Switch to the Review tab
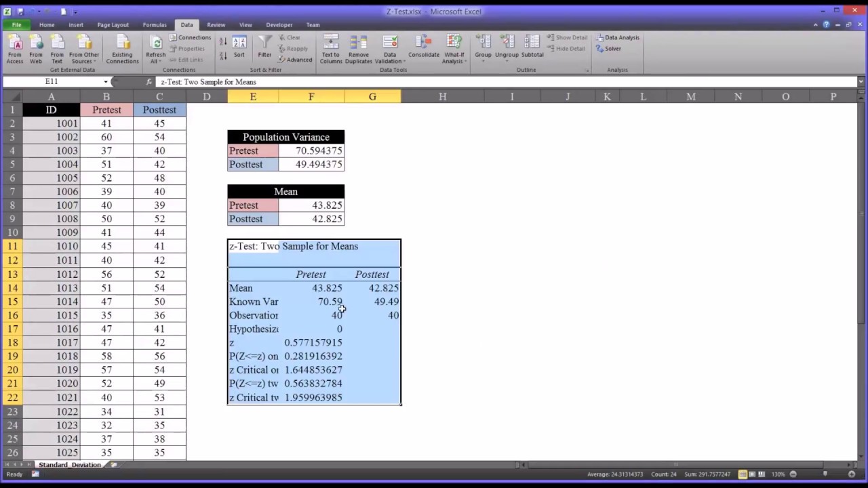The image size is (868, 488). [216, 25]
